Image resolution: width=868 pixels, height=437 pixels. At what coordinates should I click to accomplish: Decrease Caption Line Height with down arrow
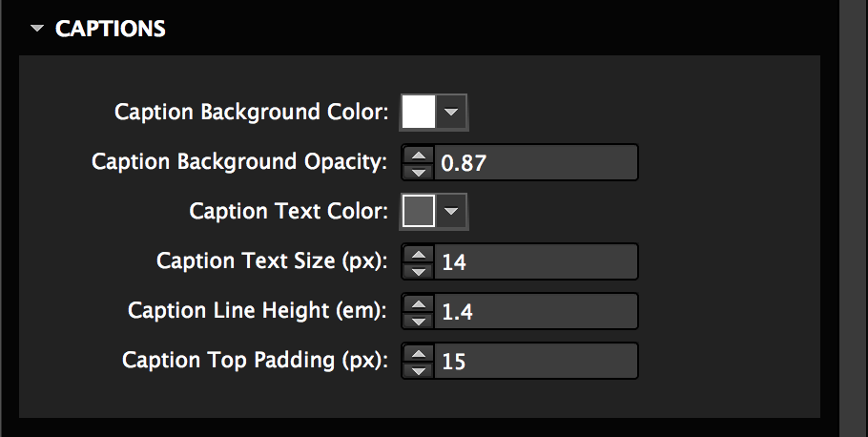click(x=418, y=320)
